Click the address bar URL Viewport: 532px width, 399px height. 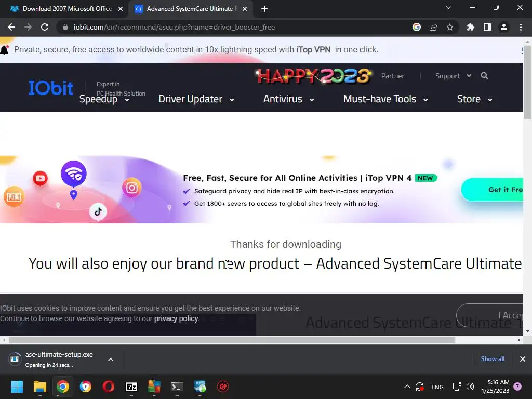pyautogui.click(x=174, y=27)
